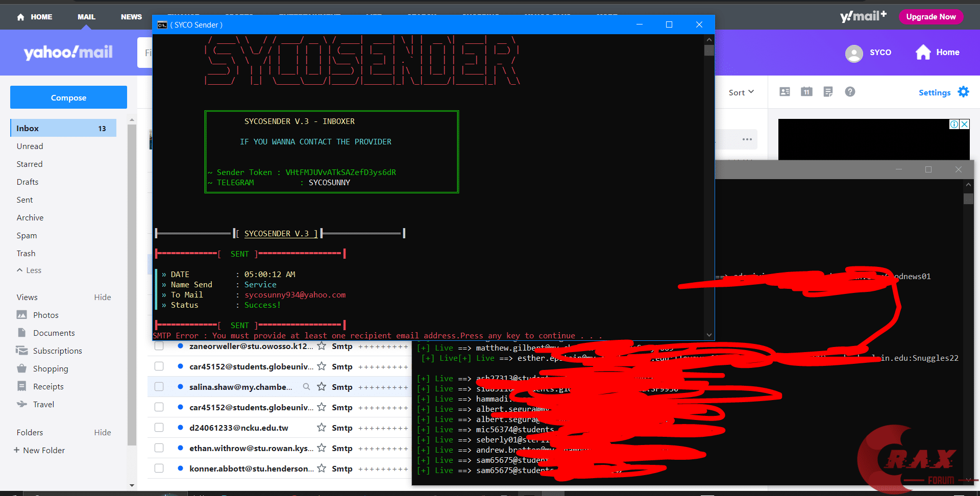Close the advertisement with its X icon
Image resolution: width=980 pixels, height=496 pixels.
click(964, 124)
